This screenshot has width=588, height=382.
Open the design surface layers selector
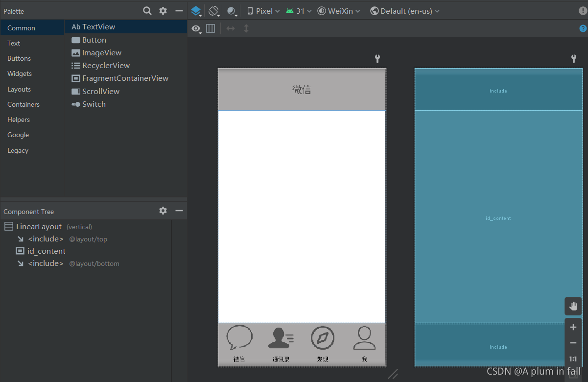(196, 11)
